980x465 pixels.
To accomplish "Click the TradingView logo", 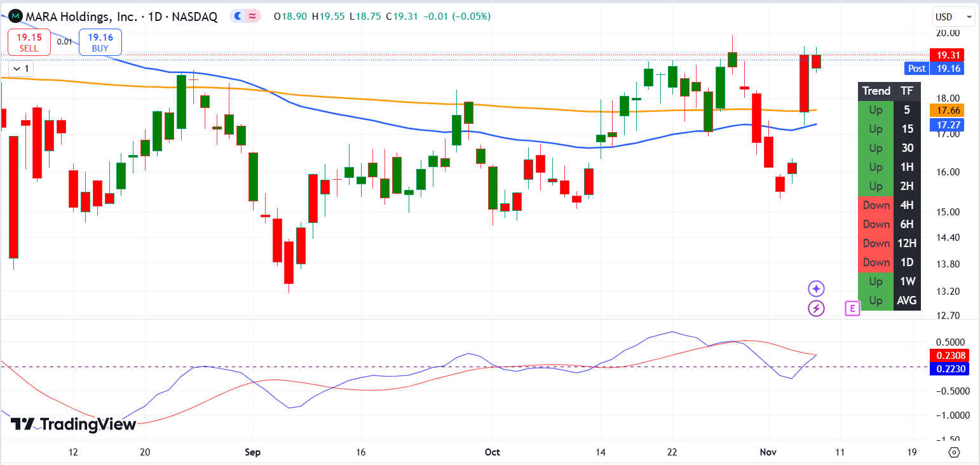I will tap(74, 424).
